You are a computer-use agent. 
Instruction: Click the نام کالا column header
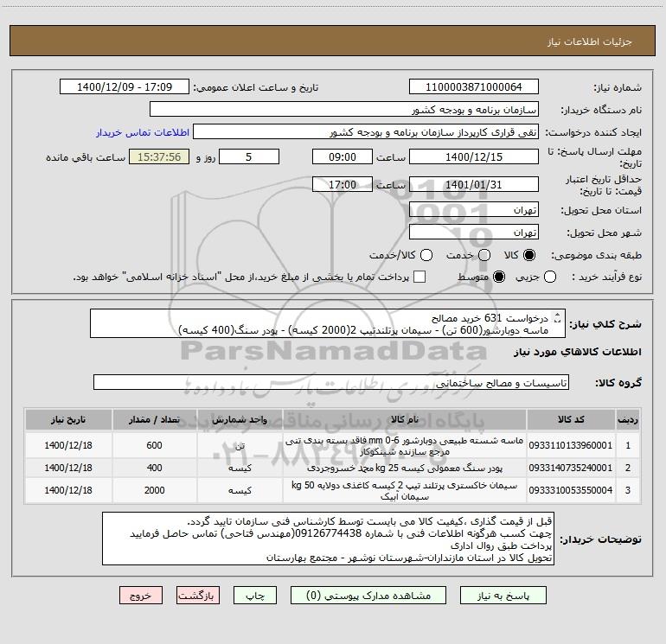(405, 419)
